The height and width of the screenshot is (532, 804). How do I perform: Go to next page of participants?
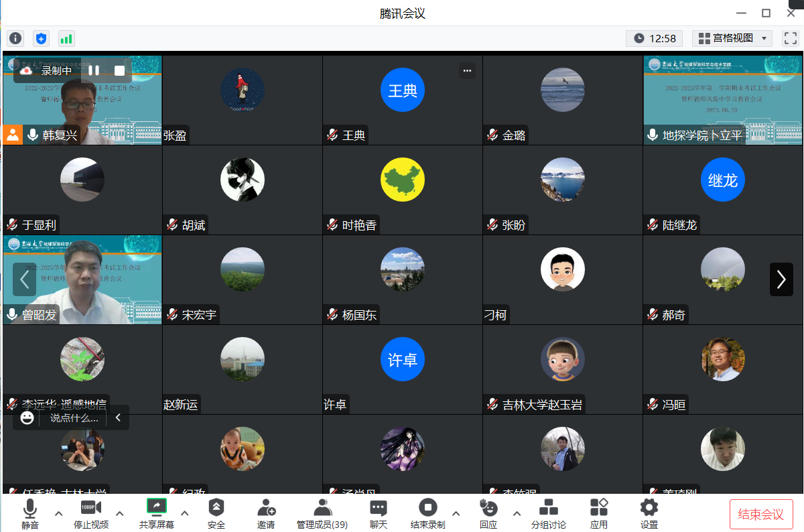781,279
